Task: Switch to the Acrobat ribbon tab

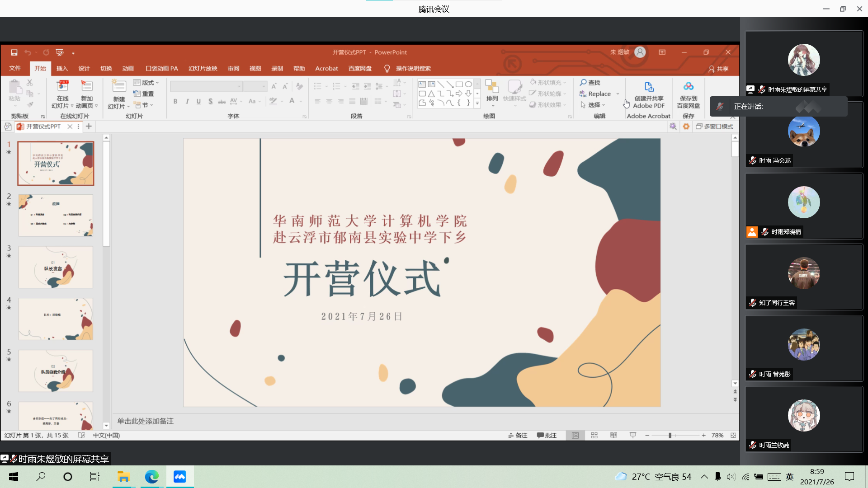Action: (x=326, y=68)
